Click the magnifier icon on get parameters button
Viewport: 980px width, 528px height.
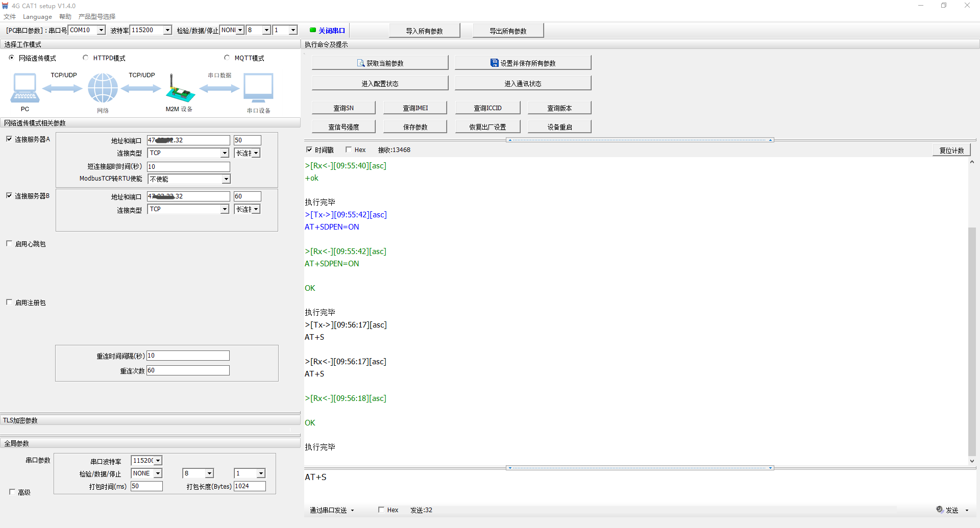tap(360, 63)
